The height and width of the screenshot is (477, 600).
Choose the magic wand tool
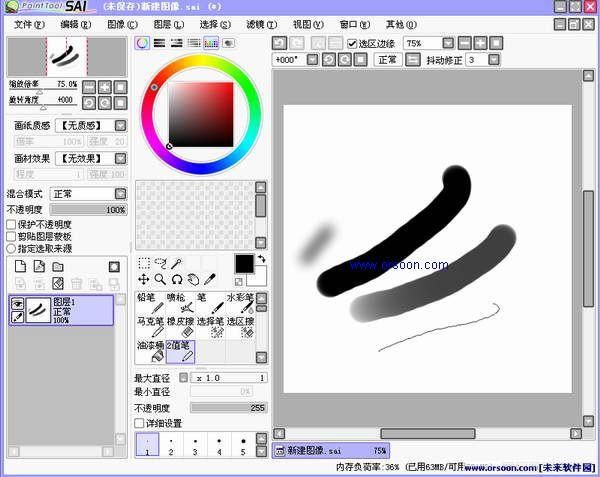pos(176,264)
